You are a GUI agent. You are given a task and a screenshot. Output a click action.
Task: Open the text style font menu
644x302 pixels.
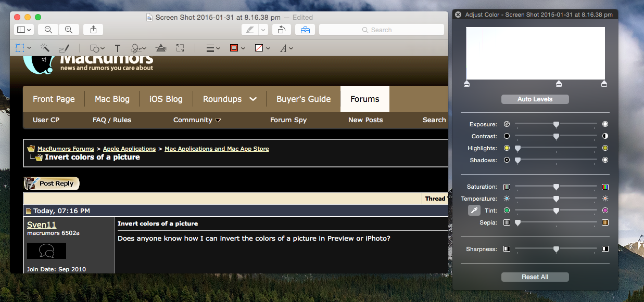pos(286,48)
